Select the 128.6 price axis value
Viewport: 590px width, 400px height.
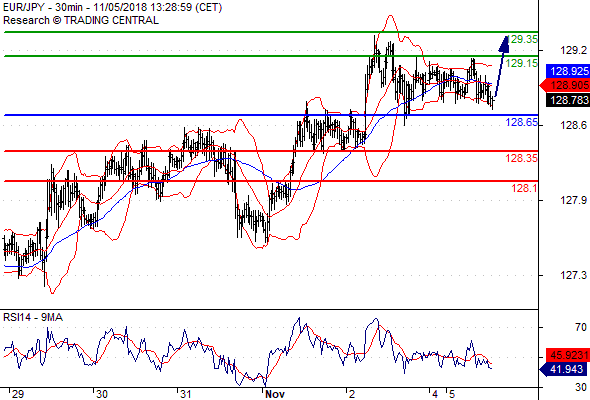click(x=573, y=125)
